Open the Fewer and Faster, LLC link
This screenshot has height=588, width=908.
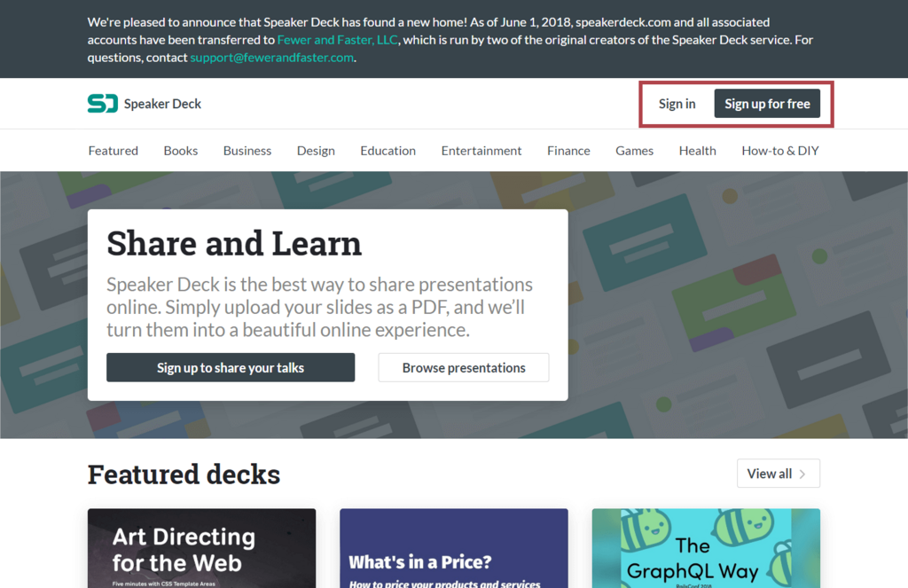click(x=338, y=40)
